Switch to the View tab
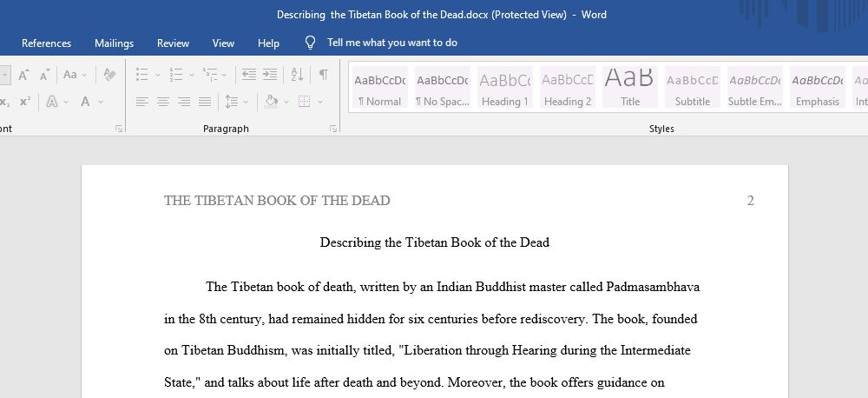This screenshot has width=868, height=398. pos(223,43)
